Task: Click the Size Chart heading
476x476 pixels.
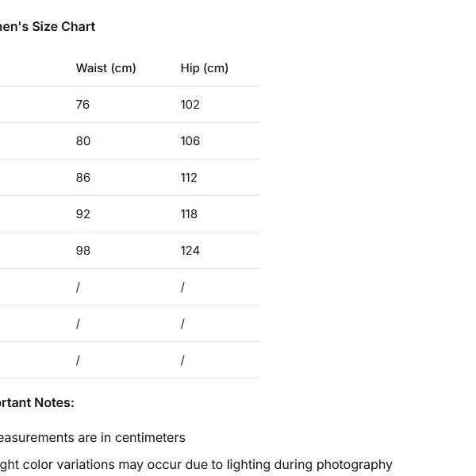Action: pyautogui.click(x=48, y=26)
